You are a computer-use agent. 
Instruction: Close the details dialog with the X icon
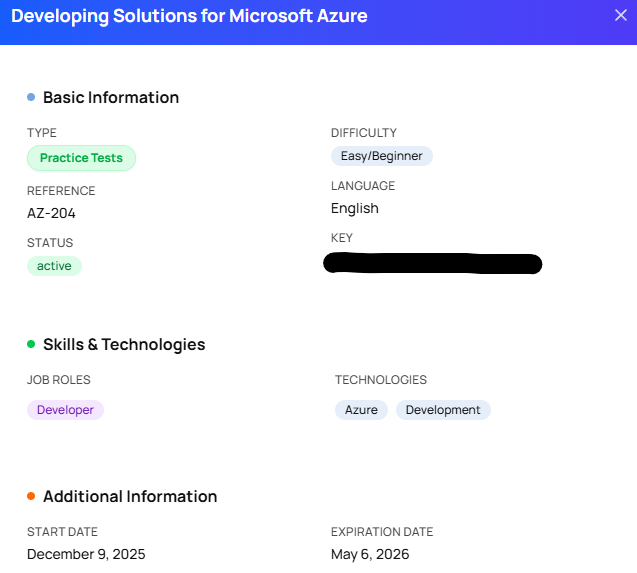[x=620, y=15]
